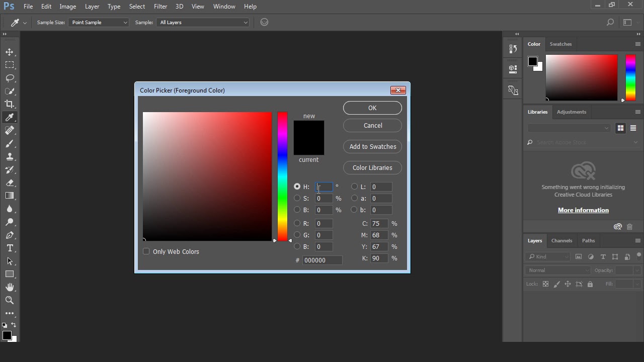Switch to the Channels tab

pos(561,241)
